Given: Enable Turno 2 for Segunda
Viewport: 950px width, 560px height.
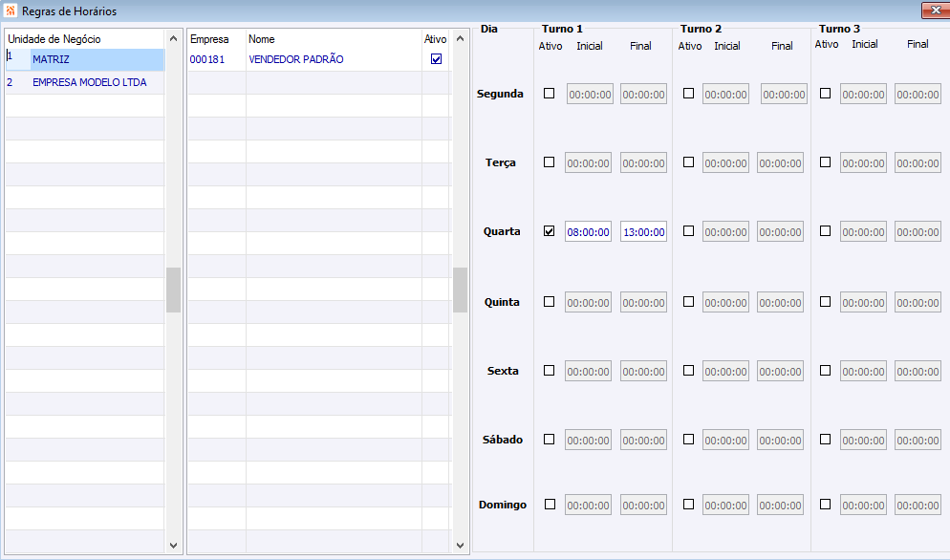Looking at the screenshot, I should pos(688,94).
